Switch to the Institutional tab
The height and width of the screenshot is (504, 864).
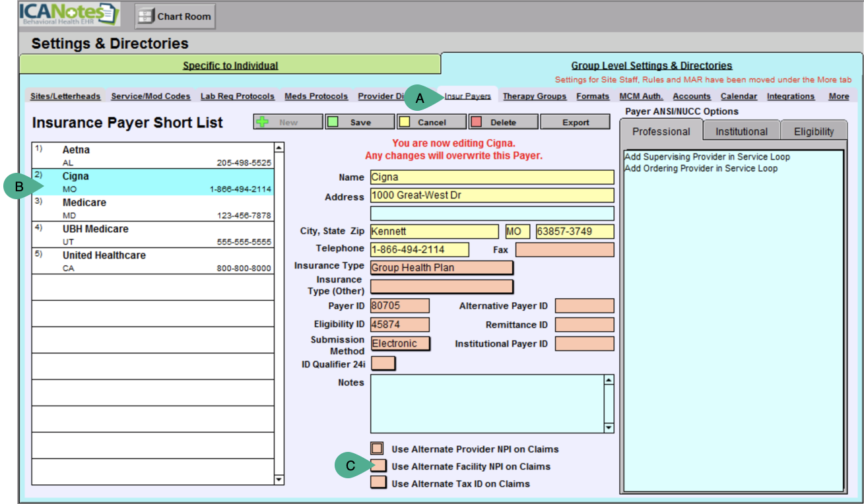[741, 131]
